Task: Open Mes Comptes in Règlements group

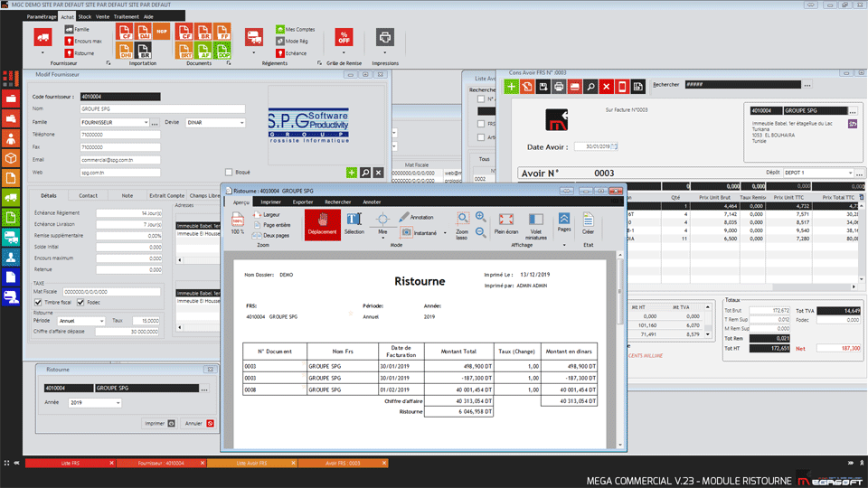Action: [296, 29]
